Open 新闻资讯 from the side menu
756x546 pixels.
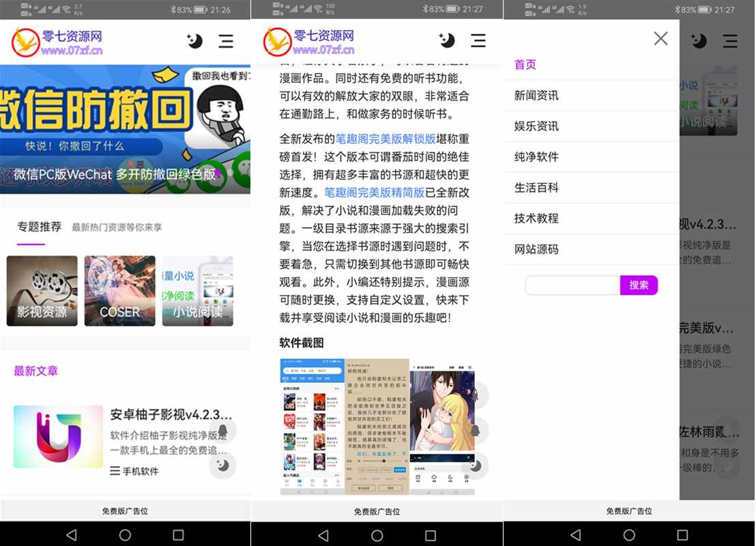coord(536,96)
